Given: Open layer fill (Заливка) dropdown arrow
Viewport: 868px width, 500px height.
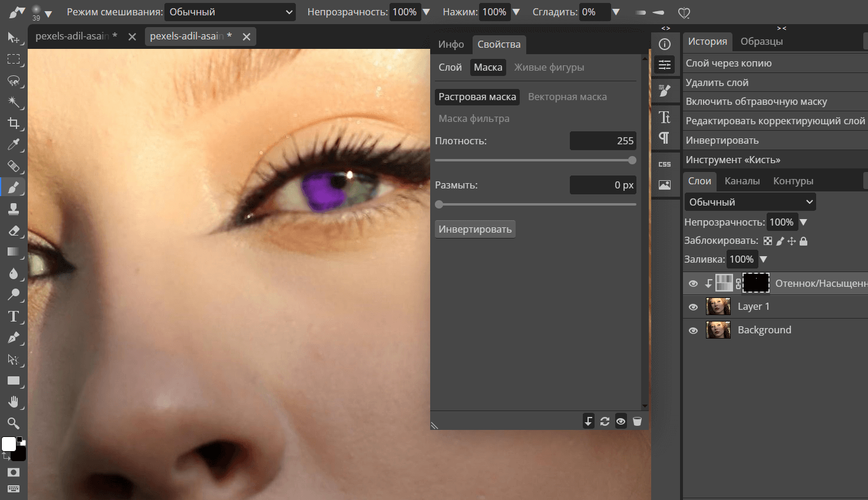Looking at the screenshot, I should point(763,259).
